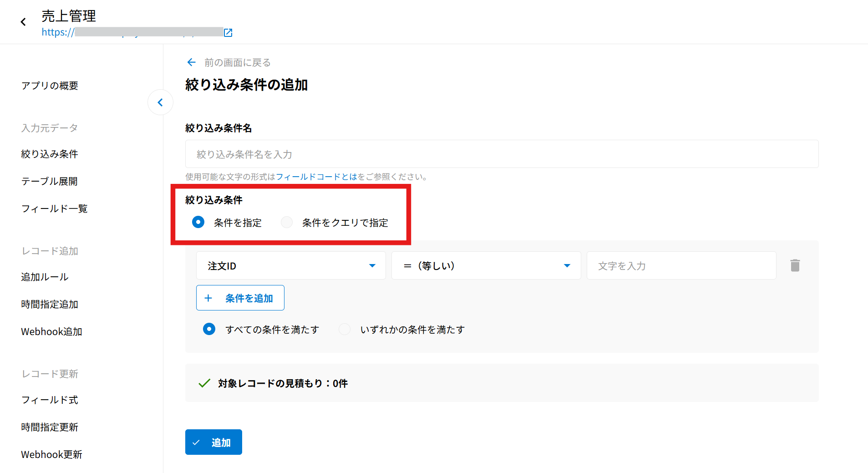
Task: Open テーブル展開 in the sidebar
Action: point(49,181)
